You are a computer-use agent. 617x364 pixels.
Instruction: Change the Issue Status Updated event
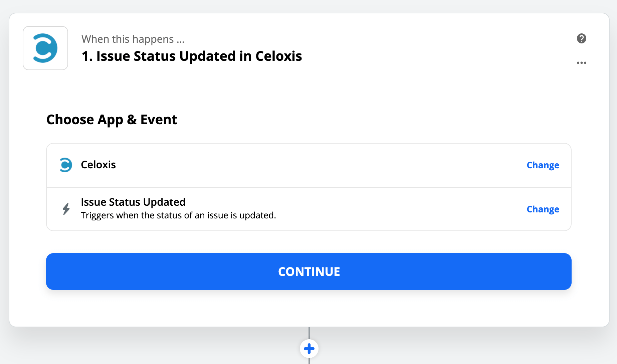pos(543,209)
